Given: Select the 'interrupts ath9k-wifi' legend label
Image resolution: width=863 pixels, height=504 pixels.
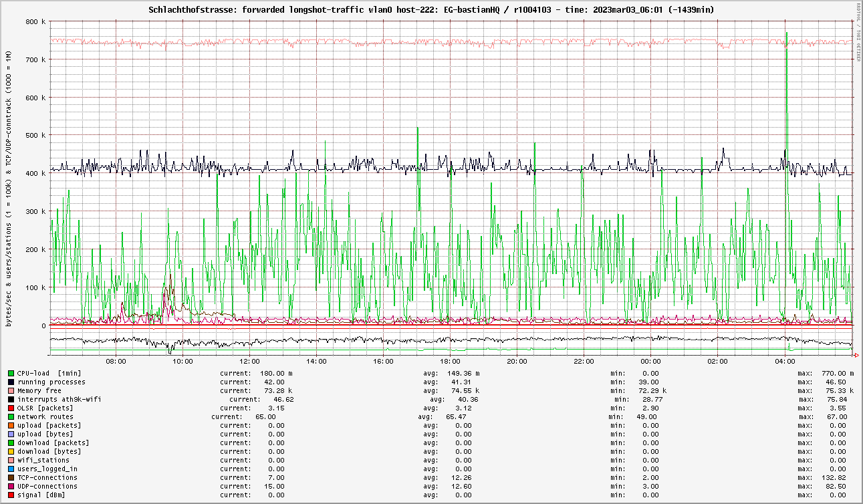Looking at the screenshot, I should [x=59, y=399].
